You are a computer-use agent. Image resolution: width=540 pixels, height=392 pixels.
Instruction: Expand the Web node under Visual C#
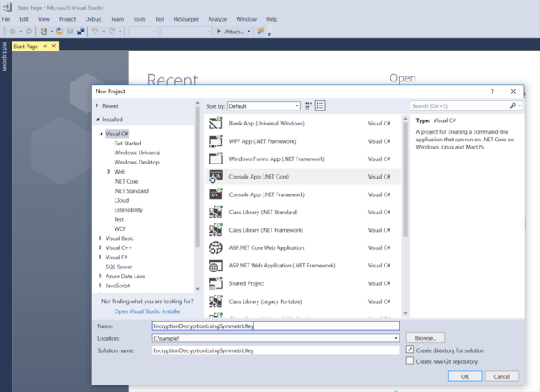(109, 171)
